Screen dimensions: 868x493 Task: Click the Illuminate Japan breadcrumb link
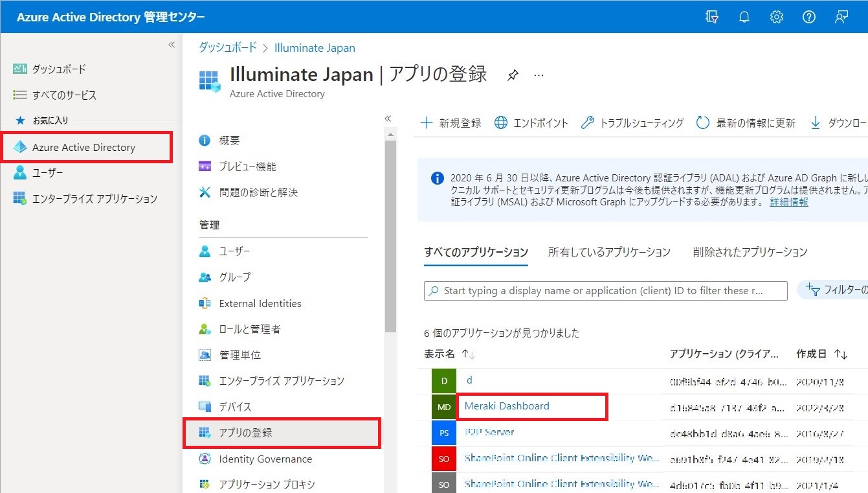click(x=315, y=48)
